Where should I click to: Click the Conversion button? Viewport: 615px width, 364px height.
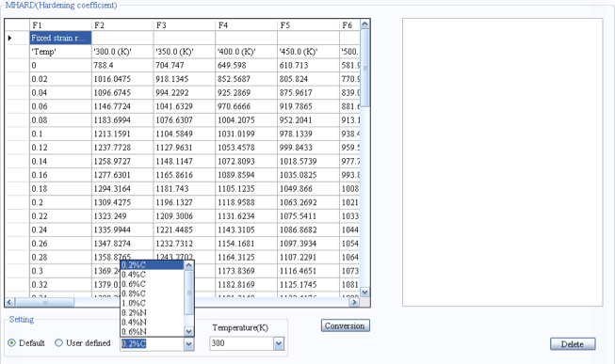click(345, 325)
